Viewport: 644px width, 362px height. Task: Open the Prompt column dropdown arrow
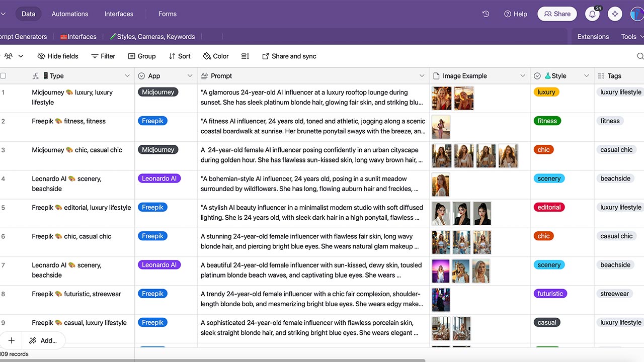422,76
